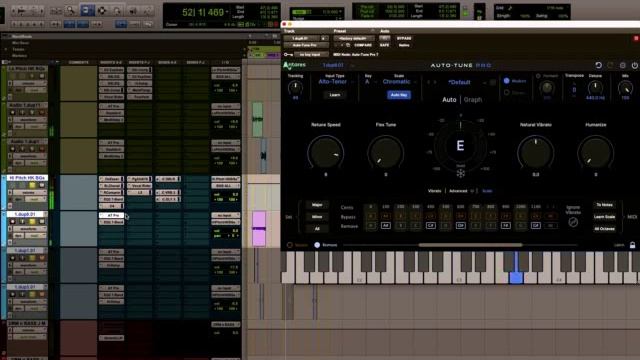Open no key input selector
Viewport: 640px width, 360px height.
(311, 54)
